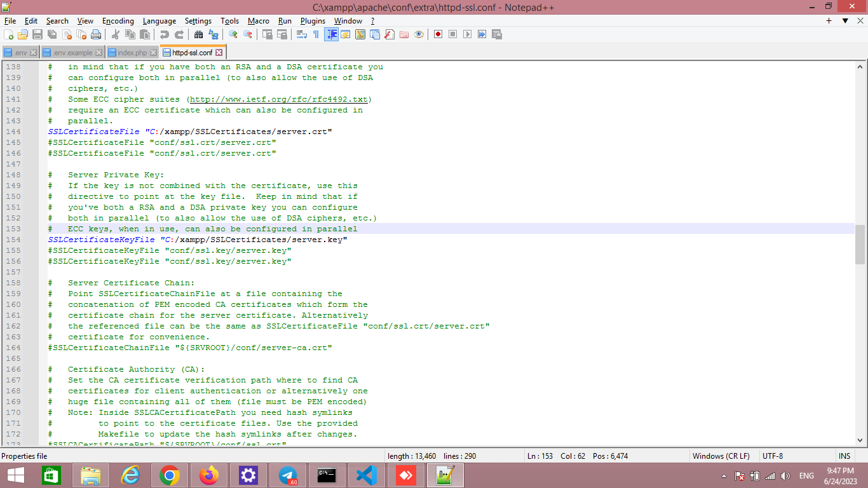Click the scrollbar up arrow
Screen dimensions: 868x488
coord(860,67)
